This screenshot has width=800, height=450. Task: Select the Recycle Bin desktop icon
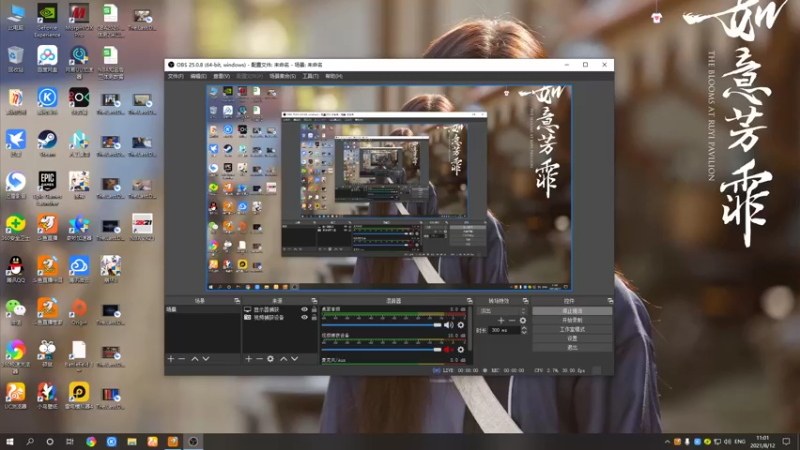click(x=16, y=59)
